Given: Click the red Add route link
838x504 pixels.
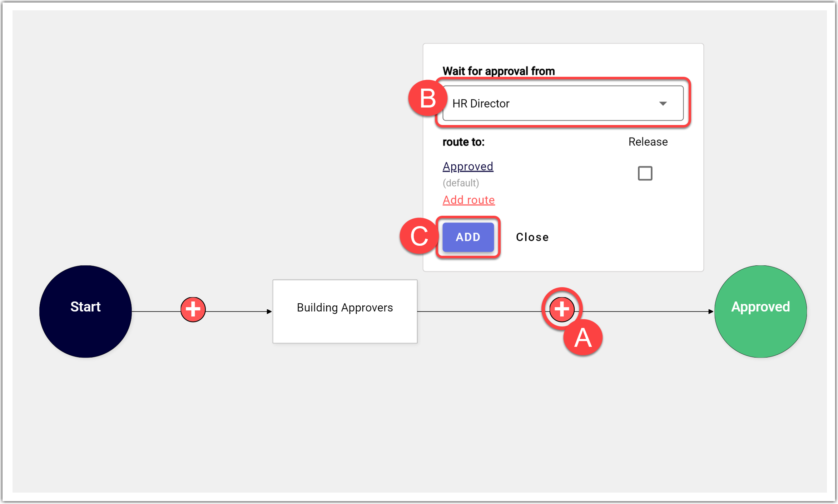Looking at the screenshot, I should tap(468, 200).
